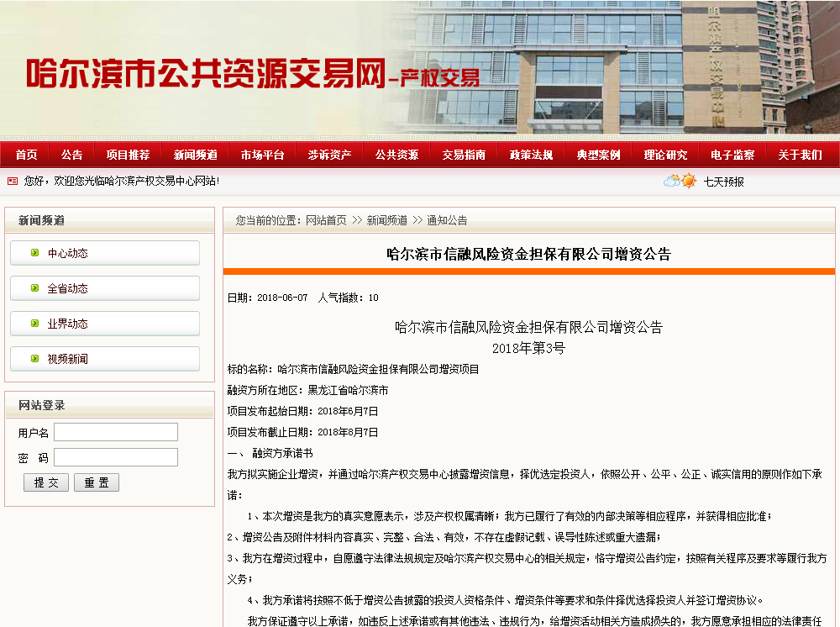Click green arrow icon next to 视频新闻

click(34, 359)
